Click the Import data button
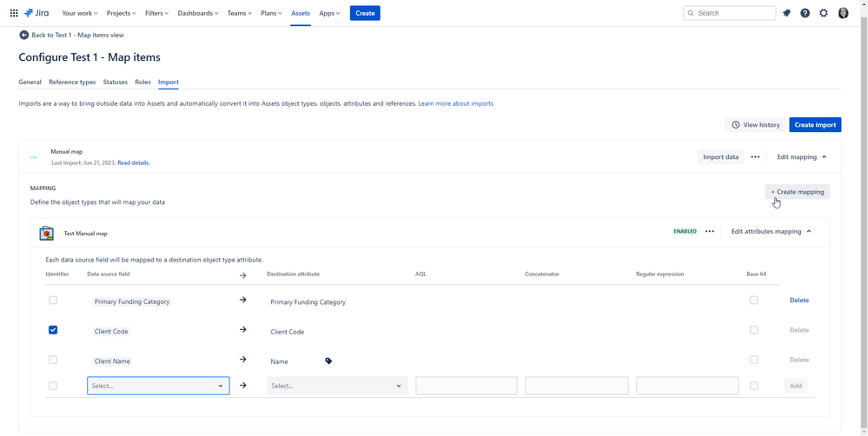Viewport: 868px width, 436px height. pos(721,157)
